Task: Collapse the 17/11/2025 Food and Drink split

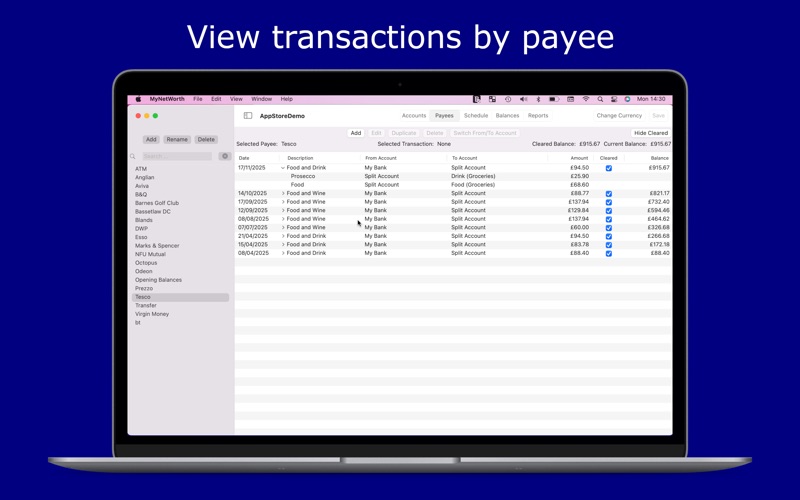Action: [x=283, y=168]
